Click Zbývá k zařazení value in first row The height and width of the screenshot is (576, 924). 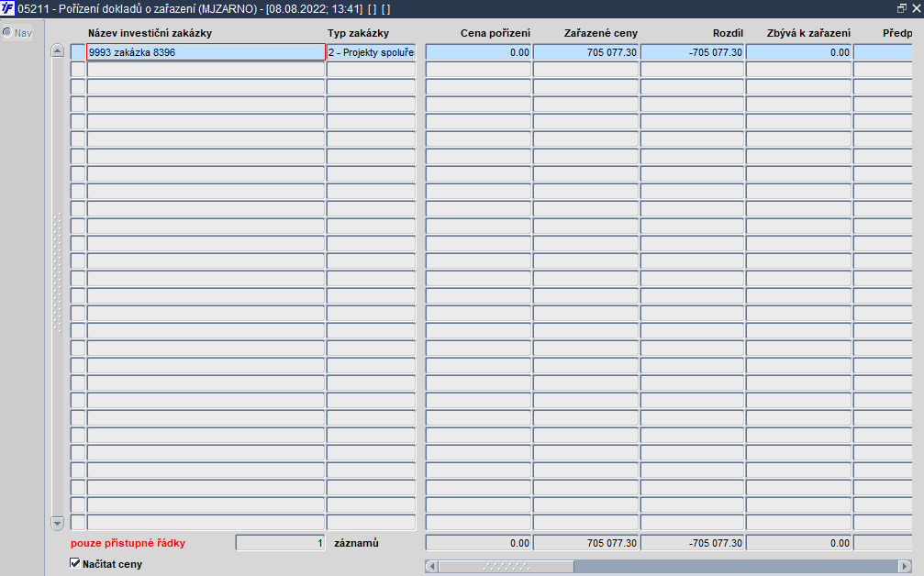point(798,52)
